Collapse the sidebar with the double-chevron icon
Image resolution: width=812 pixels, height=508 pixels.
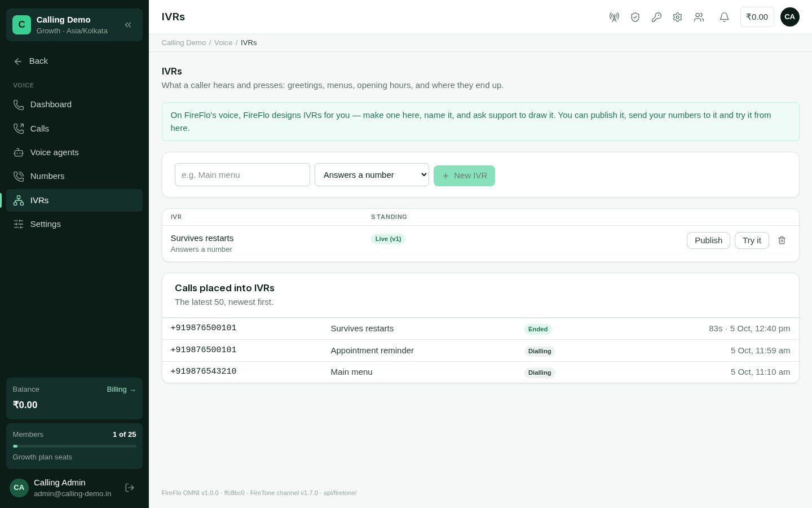click(x=128, y=25)
